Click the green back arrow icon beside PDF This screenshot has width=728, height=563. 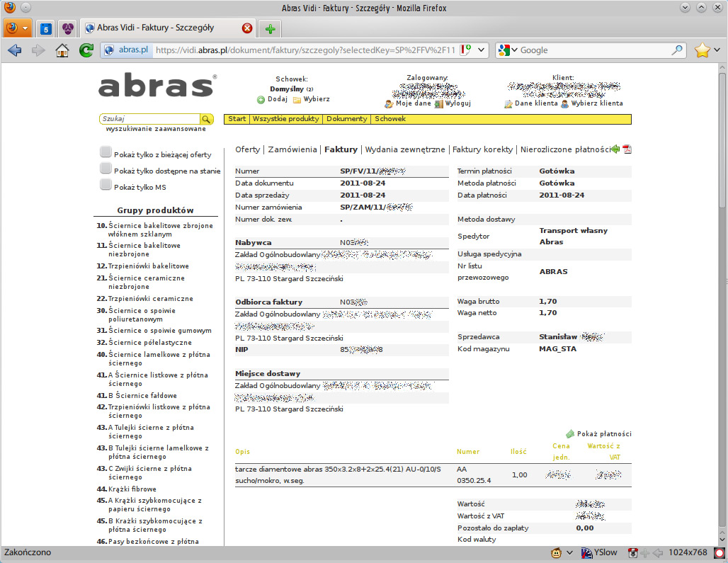point(615,149)
